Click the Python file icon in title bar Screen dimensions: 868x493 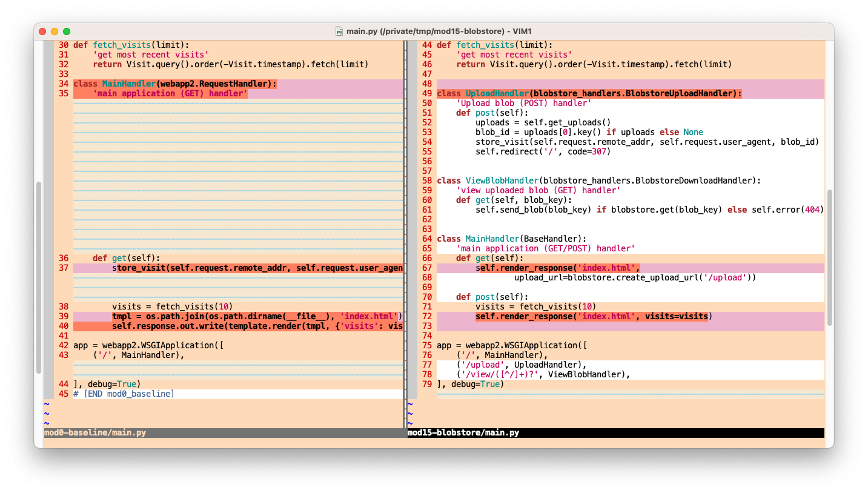pyautogui.click(x=339, y=31)
